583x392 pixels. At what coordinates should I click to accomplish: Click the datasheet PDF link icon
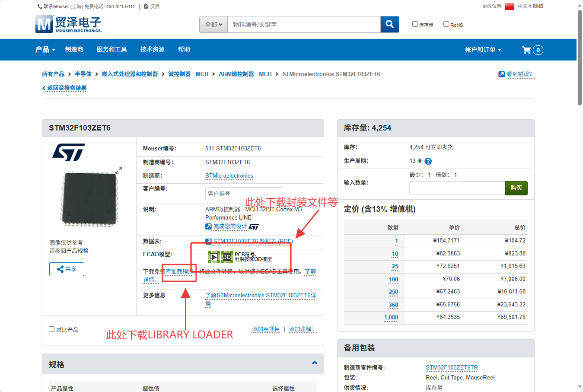pyautogui.click(x=208, y=241)
